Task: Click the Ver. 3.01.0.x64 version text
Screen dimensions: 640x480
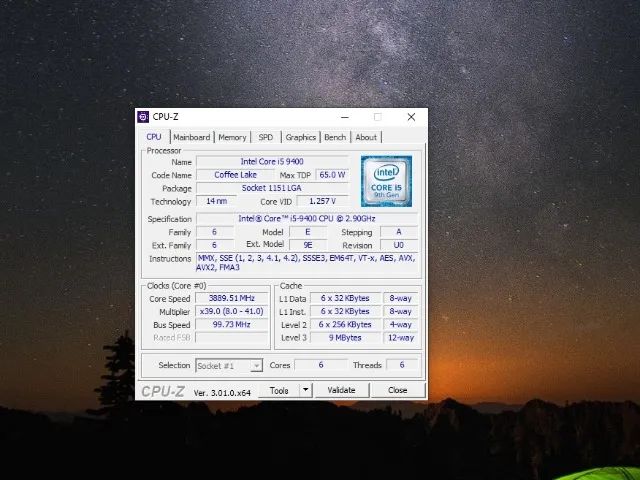Action: click(222, 393)
